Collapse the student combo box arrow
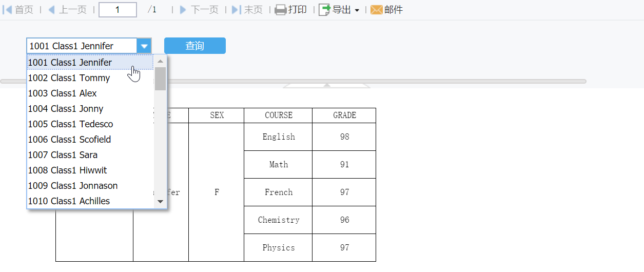Viewport: 644px width, 272px height. (144, 46)
